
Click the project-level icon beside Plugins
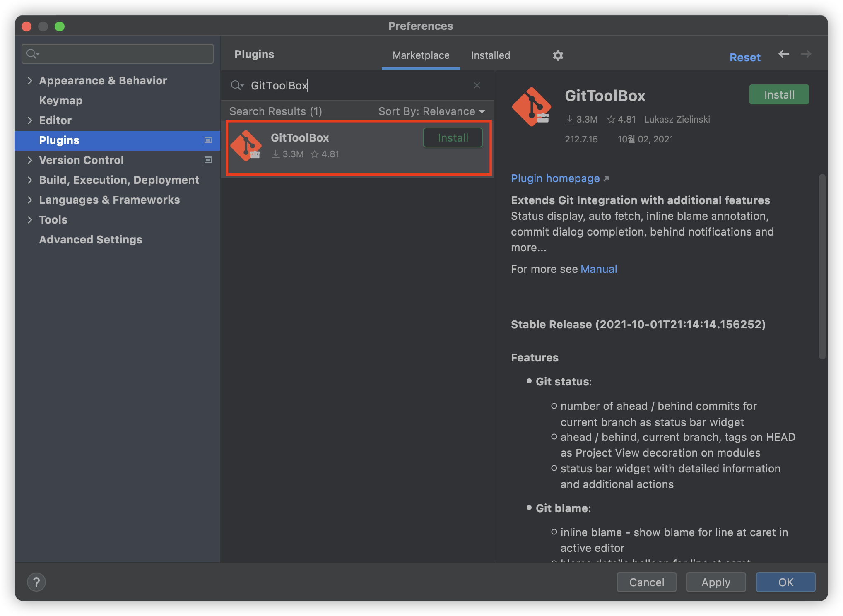[x=208, y=140]
